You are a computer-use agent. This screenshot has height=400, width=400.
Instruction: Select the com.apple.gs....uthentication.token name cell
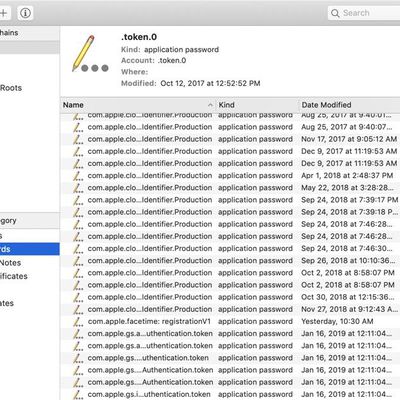pyautogui.click(x=148, y=358)
